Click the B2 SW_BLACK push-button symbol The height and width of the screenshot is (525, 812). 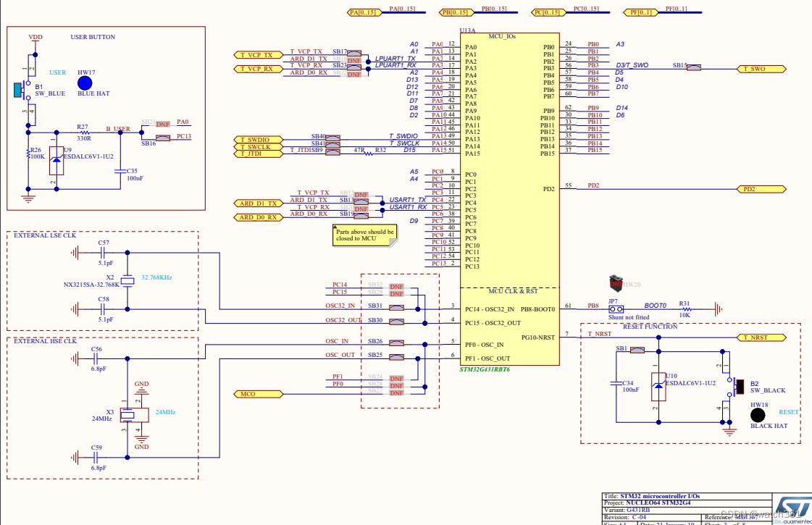coord(736,387)
